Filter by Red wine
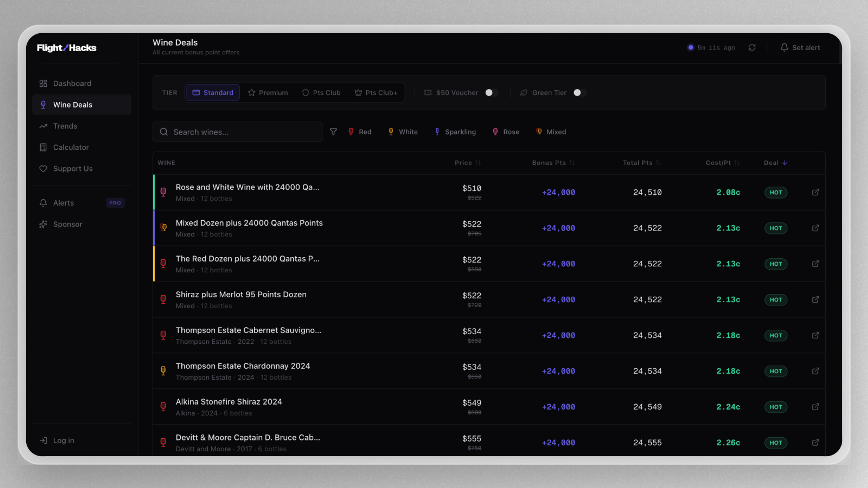This screenshot has height=488, width=868. pos(360,132)
